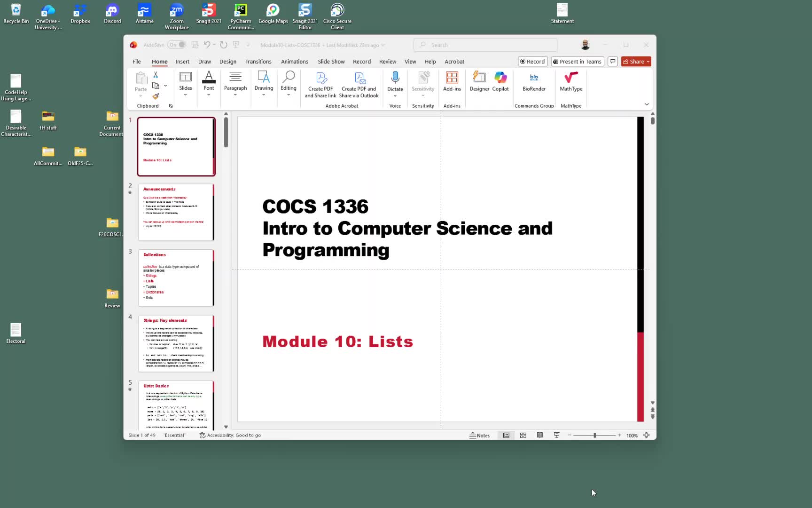Click Create PDF and Share link
The image size is (812, 508).
coord(320,84)
